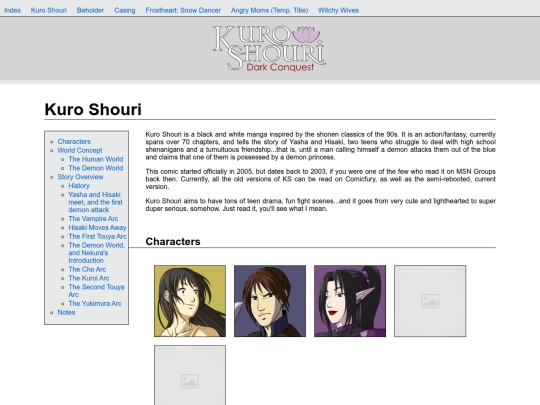Open Hisaki Moves Away section link
540x405 pixels.
coord(97,228)
